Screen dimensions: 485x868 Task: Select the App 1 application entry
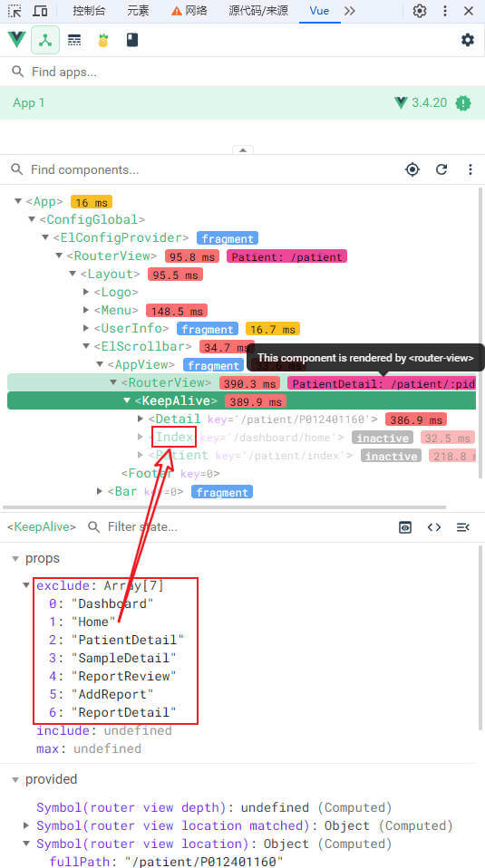point(243,102)
